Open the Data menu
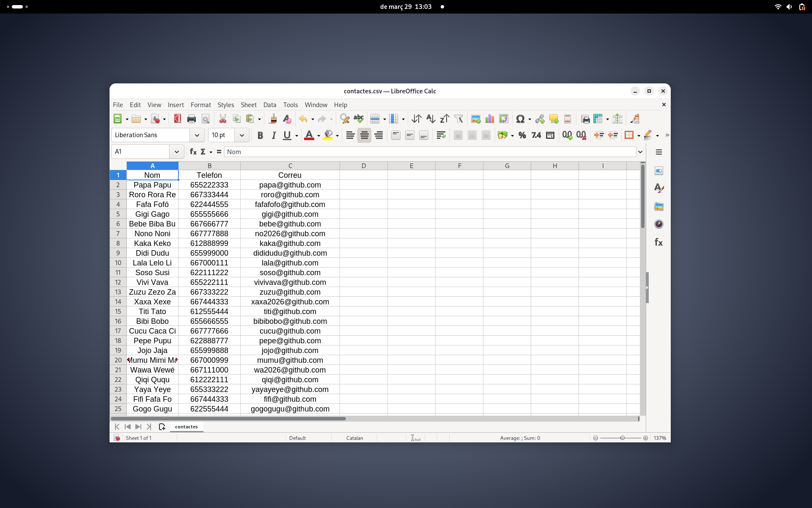Viewport: 812px width, 508px height. [x=269, y=105]
